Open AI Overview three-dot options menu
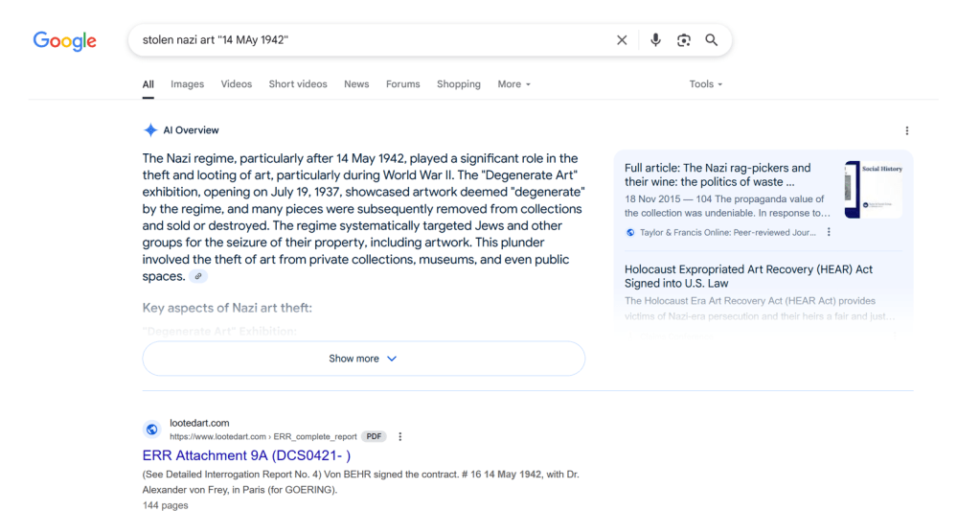 [x=906, y=131]
